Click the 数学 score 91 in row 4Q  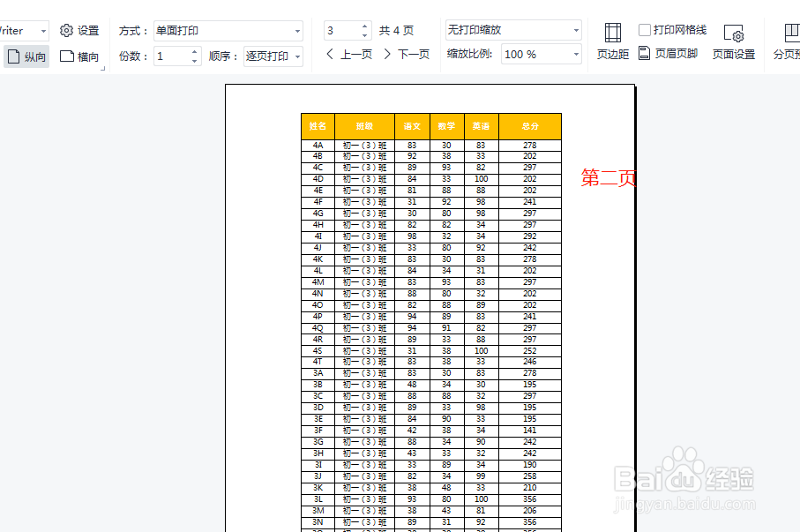point(447,328)
